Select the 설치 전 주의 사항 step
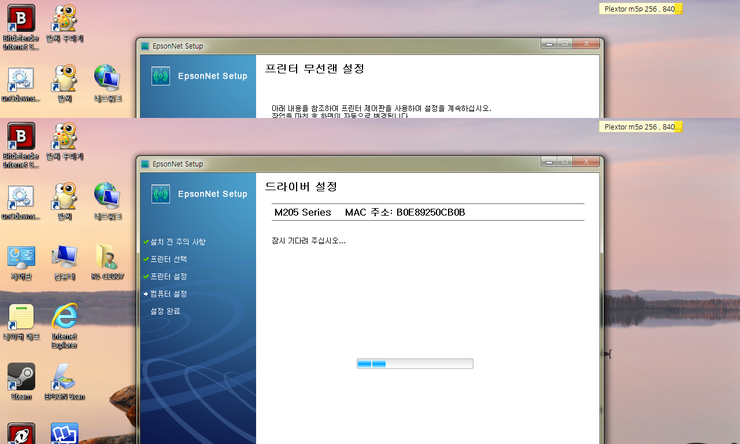740x444 pixels. tap(180, 242)
